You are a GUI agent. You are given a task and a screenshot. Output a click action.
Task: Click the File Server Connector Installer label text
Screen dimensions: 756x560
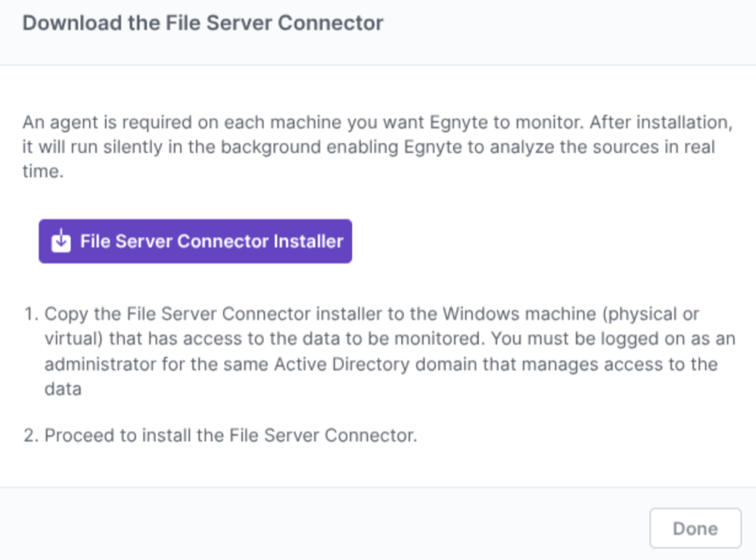tap(212, 241)
